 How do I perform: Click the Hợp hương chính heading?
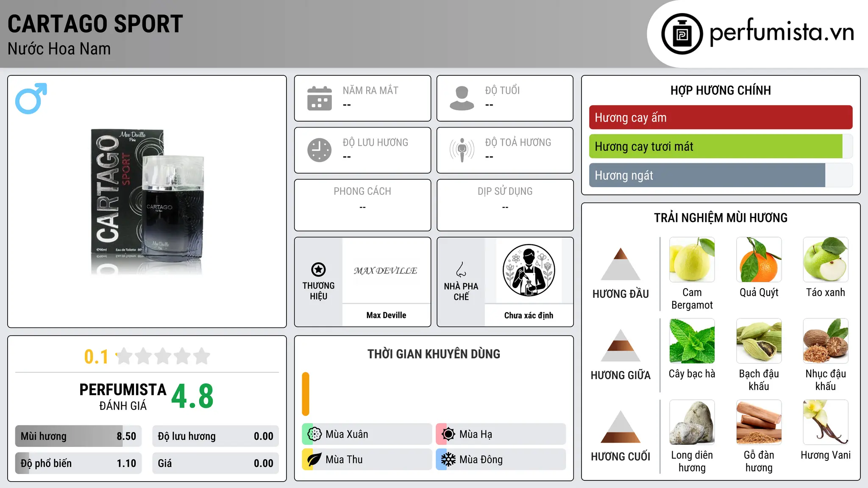click(x=721, y=90)
